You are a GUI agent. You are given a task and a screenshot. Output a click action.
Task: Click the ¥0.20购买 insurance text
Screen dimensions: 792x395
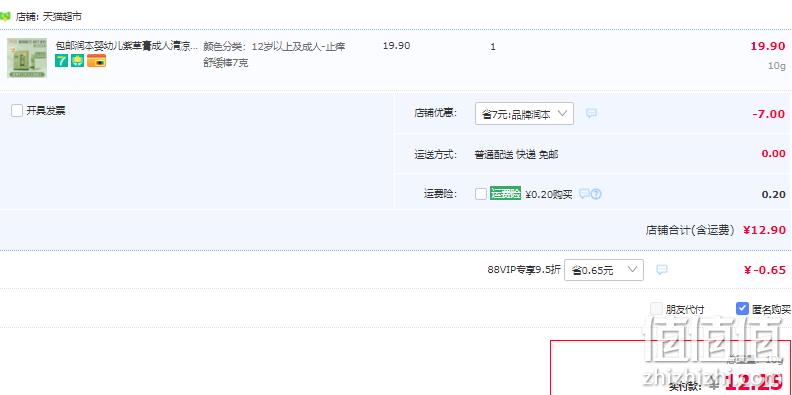click(x=549, y=194)
